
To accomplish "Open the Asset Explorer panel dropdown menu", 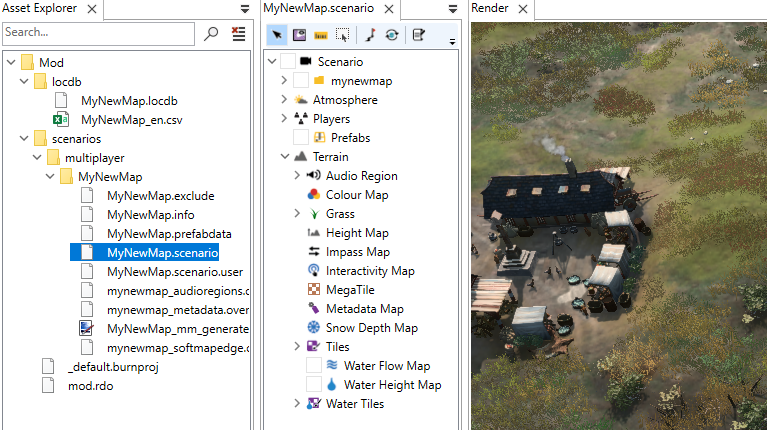I will 245,9.
